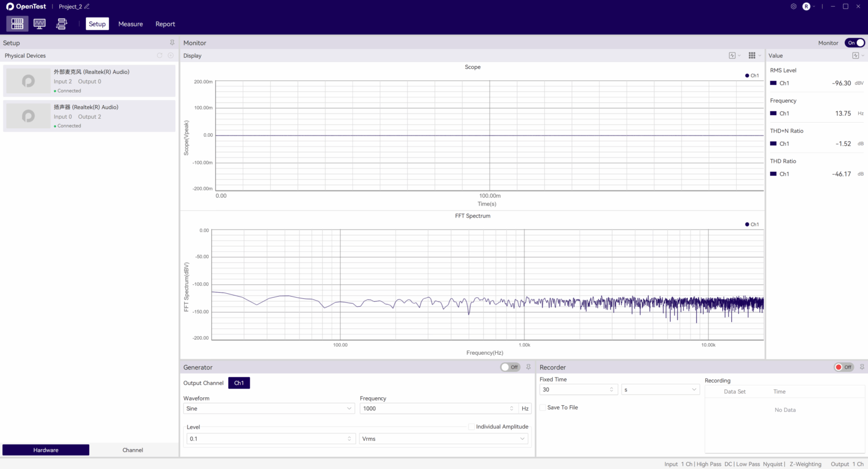Enable the Save To File checkbox
This screenshot has width=868, height=469.
(x=542, y=407)
